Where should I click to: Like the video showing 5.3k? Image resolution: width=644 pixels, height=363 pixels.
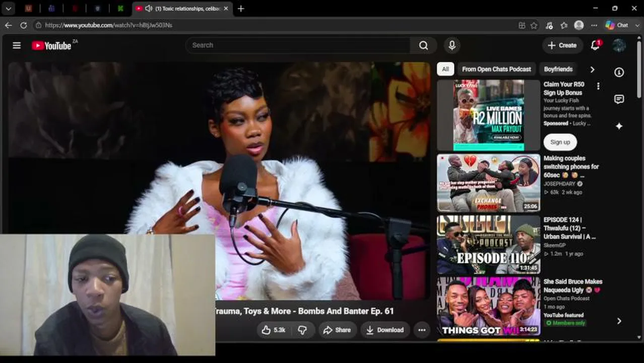(274, 330)
